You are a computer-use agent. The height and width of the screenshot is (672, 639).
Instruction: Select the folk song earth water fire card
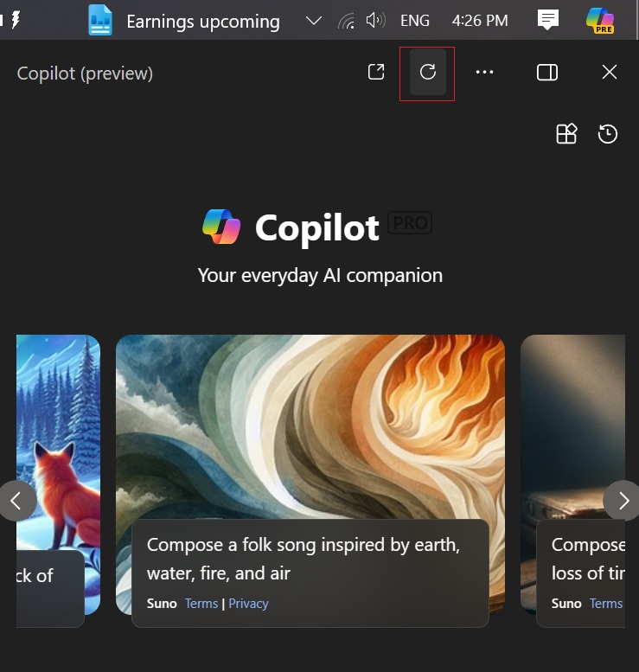(310, 480)
